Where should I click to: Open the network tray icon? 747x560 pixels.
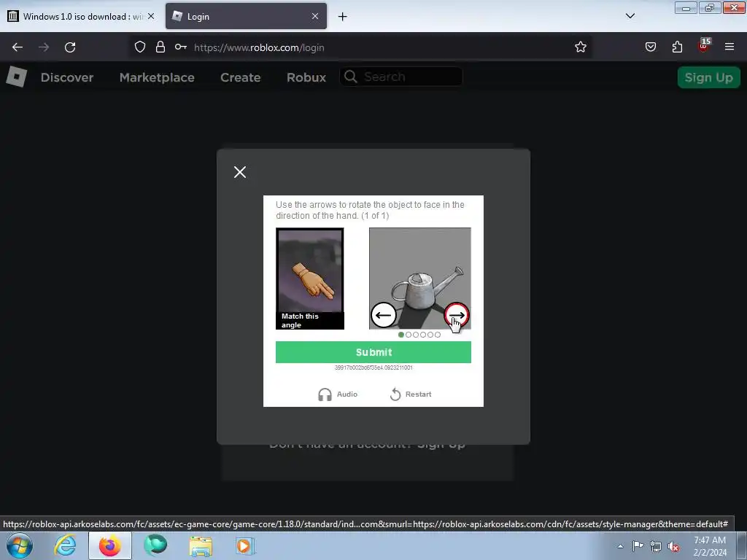pos(656,546)
